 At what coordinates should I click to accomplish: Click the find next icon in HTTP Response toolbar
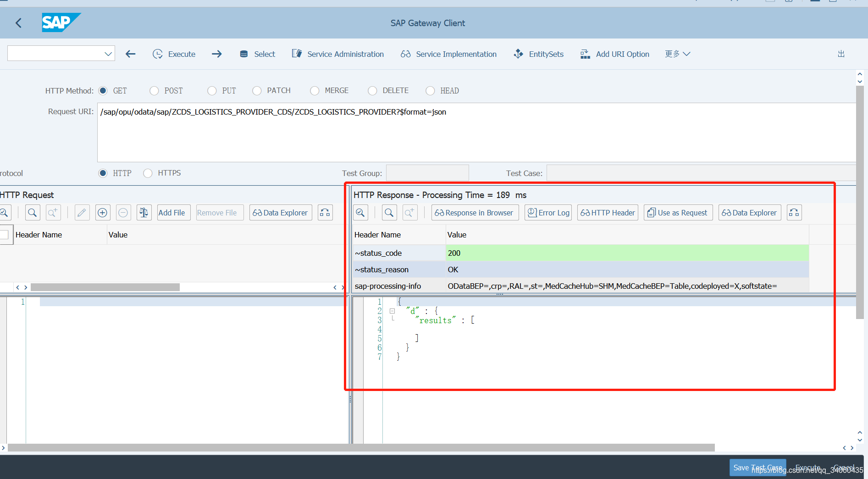(x=410, y=213)
